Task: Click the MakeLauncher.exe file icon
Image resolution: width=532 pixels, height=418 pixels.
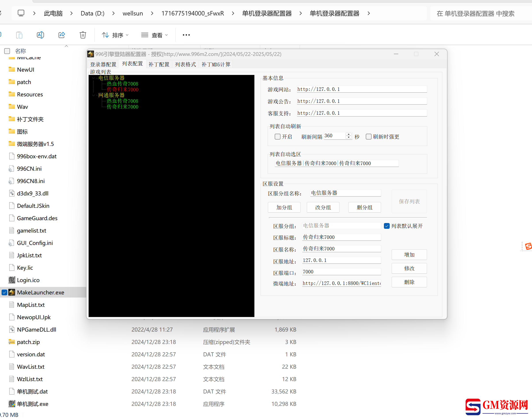Action: [x=11, y=292]
